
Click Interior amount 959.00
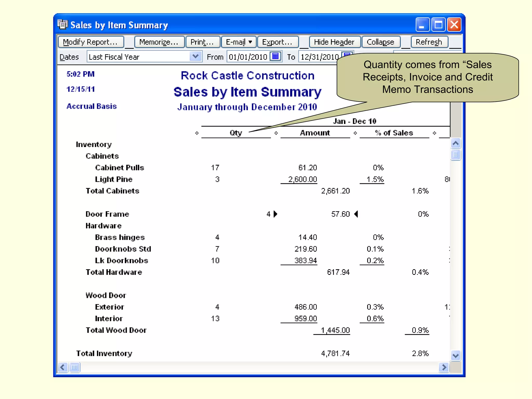point(306,319)
